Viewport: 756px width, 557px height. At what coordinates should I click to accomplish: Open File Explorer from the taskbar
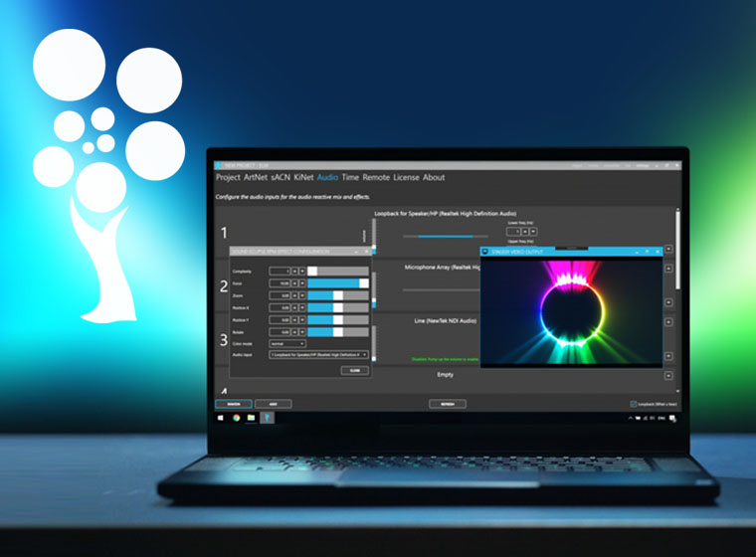[252, 418]
